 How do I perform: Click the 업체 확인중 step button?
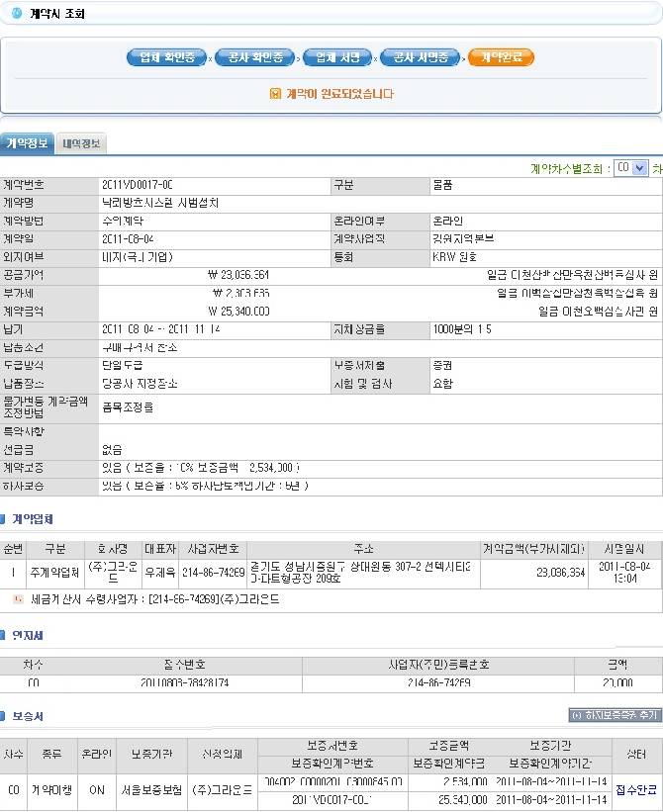[165, 57]
